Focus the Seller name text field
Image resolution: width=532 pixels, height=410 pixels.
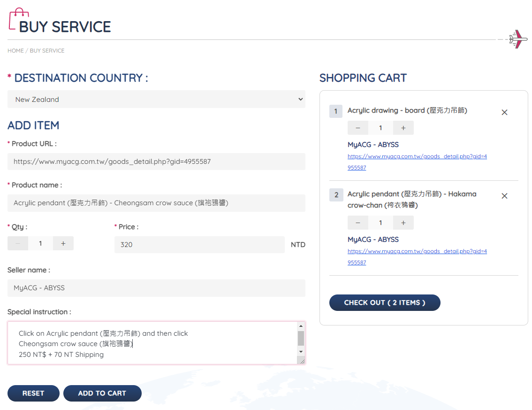pyautogui.click(x=156, y=288)
